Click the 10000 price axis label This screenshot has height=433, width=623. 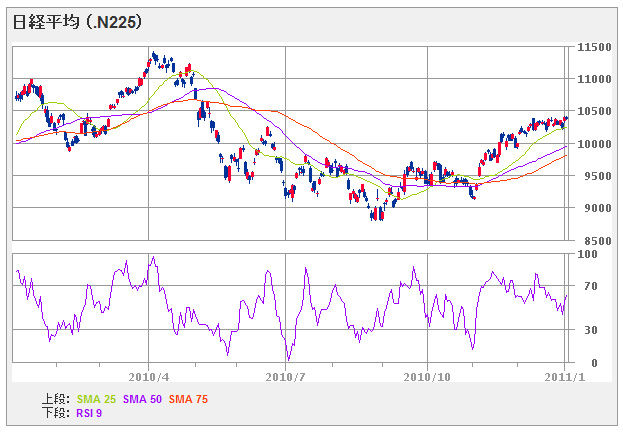coord(594,144)
